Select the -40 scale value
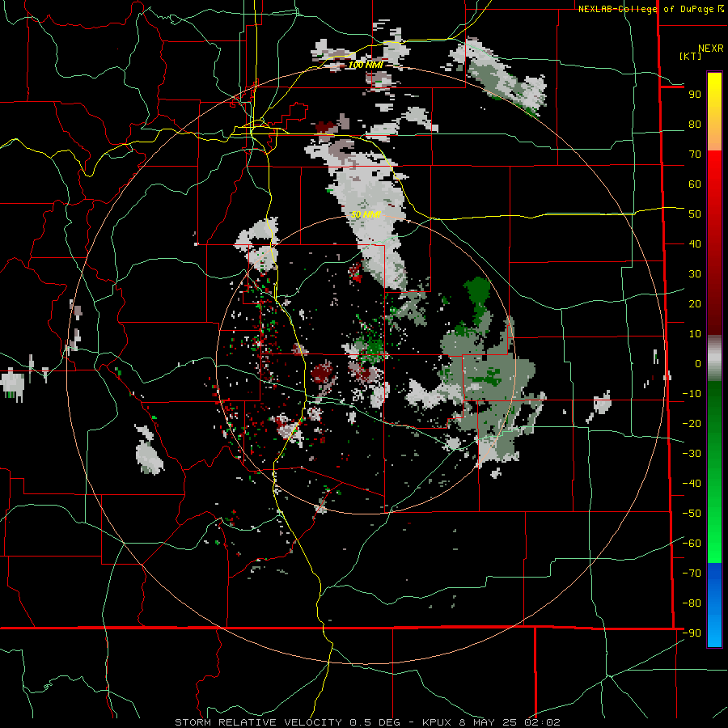This screenshot has height=728, width=728. [x=692, y=484]
